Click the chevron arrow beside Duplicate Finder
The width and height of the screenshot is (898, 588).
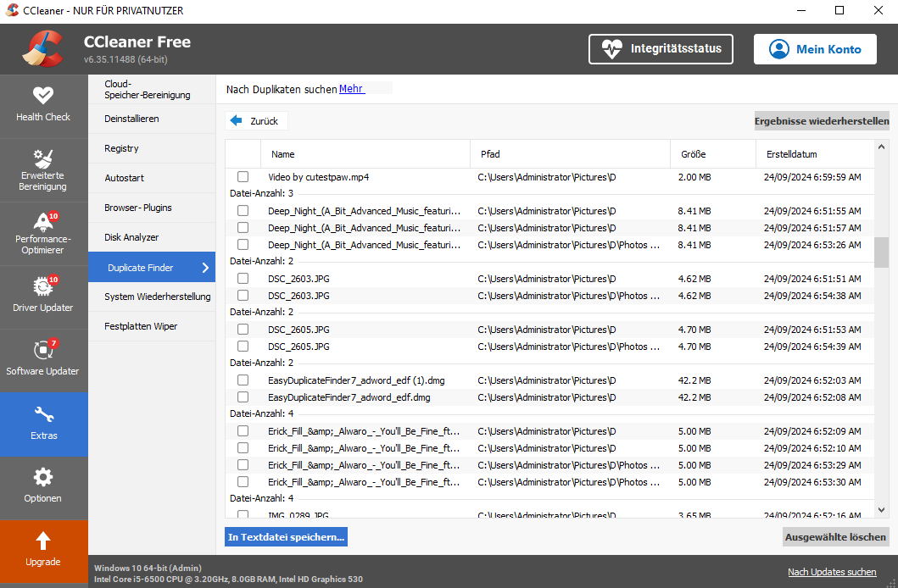205,268
